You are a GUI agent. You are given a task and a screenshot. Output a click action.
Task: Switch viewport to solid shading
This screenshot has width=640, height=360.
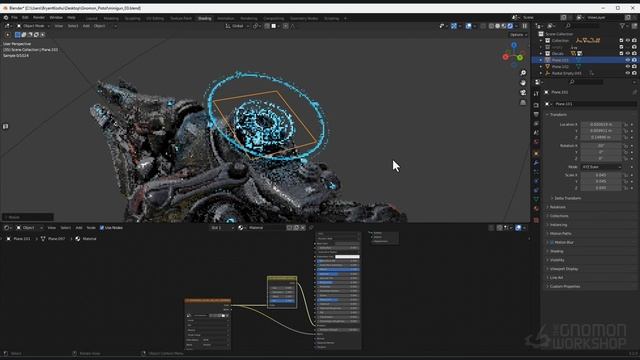tap(497, 26)
